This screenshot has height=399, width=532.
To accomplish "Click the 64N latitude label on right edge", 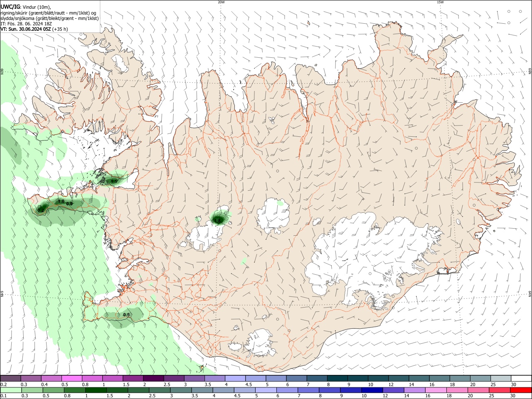I will coord(530,293).
